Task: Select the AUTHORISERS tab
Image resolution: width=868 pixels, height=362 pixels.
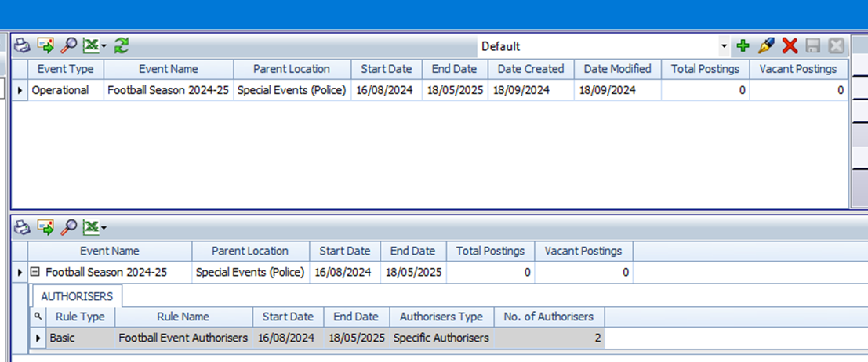Action: point(77,296)
